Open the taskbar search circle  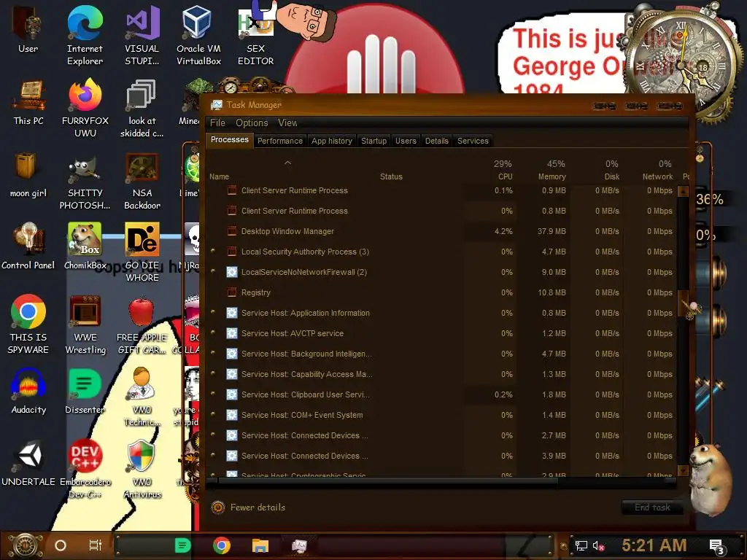(61, 545)
